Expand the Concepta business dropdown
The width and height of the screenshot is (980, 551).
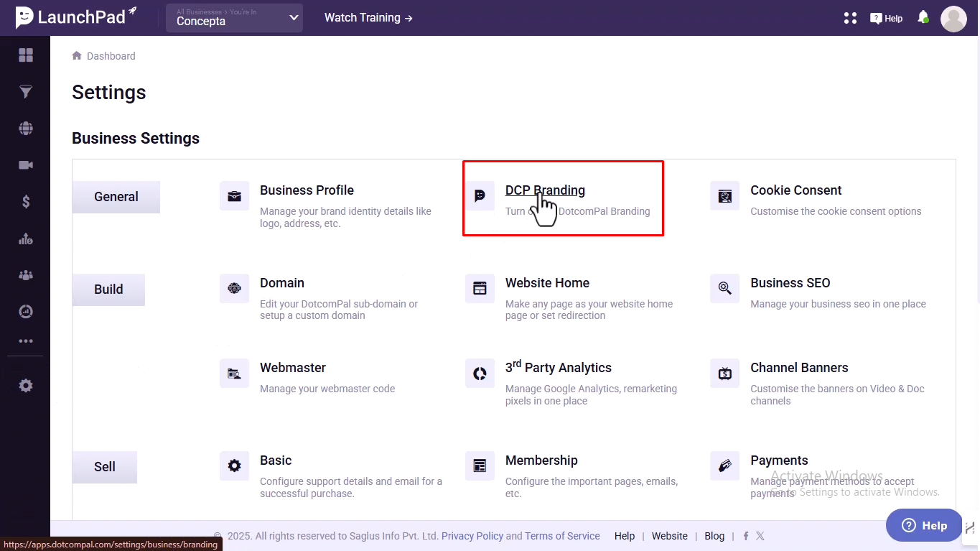click(234, 18)
